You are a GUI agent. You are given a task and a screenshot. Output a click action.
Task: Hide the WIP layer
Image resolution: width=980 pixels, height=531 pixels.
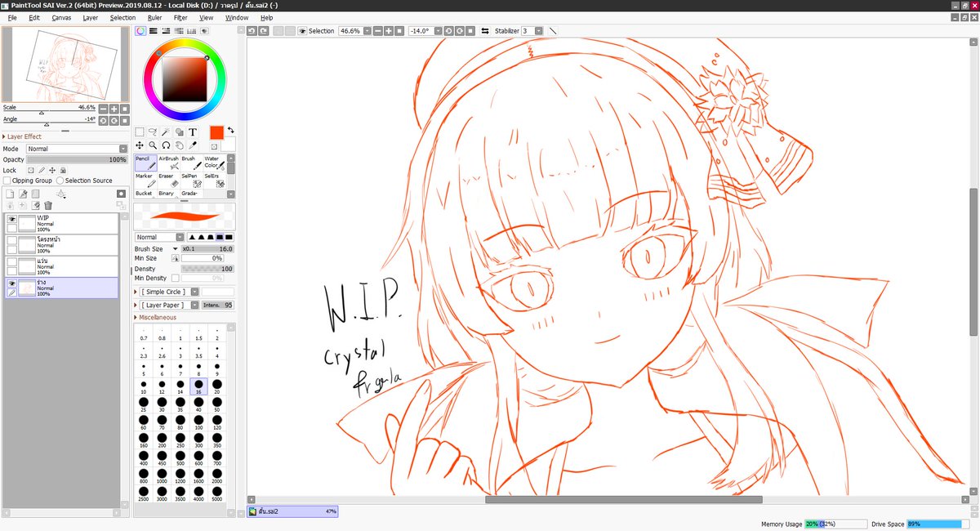pyautogui.click(x=12, y=219)
